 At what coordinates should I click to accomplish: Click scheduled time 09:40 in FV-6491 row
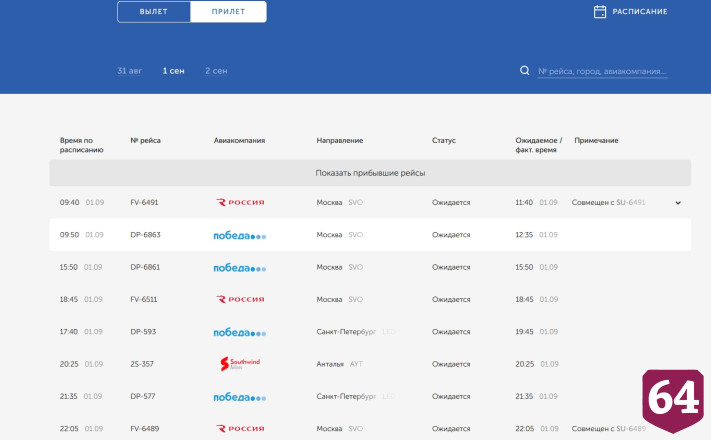(x=69, y=202)
